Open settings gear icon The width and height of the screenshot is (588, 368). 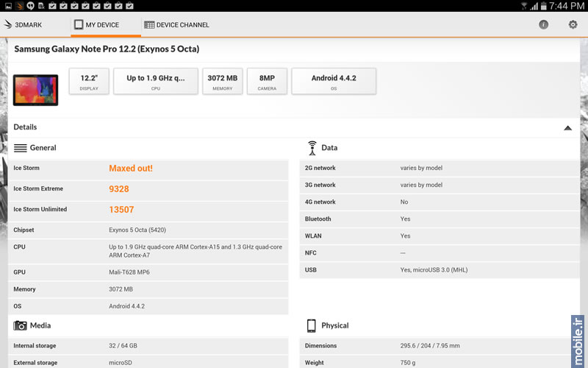pos(573,25)
